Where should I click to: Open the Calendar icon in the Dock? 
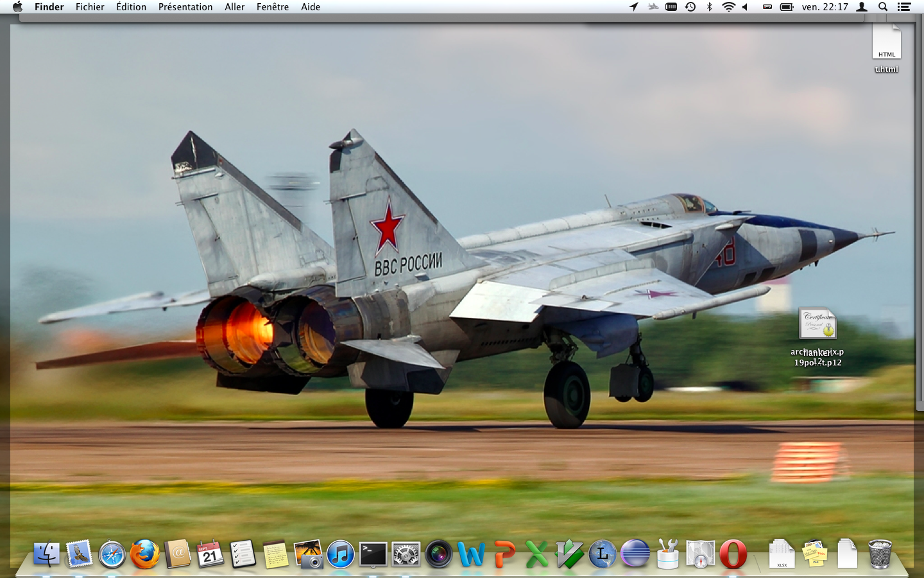tap(210, 554)
